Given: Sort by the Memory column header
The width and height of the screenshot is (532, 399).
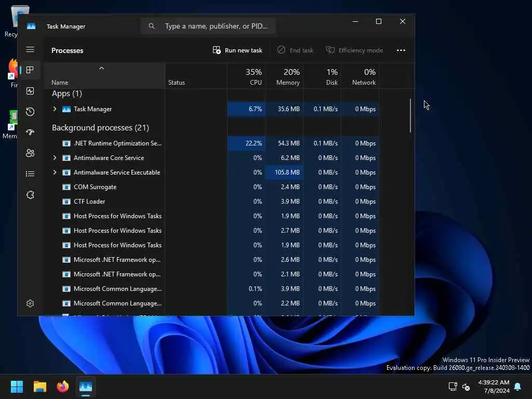Looking at the screenshot, I should coord(284,77).
